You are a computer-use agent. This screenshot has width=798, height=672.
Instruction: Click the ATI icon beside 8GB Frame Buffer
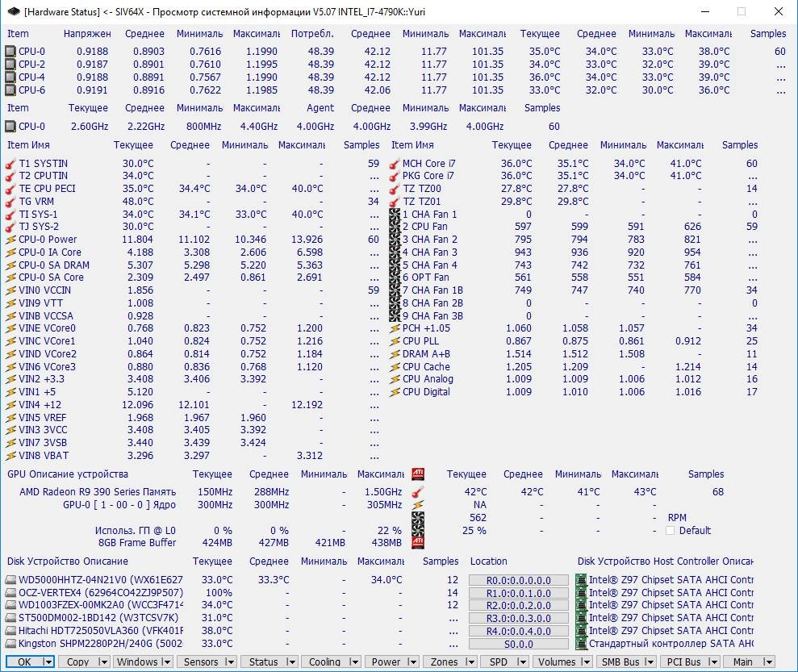[418, 543]
